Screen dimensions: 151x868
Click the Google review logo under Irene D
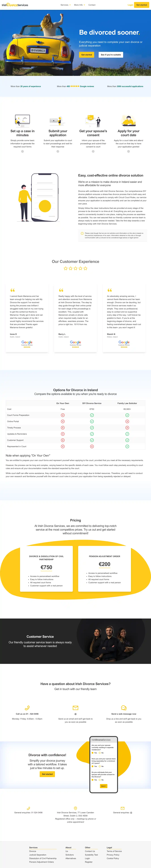tap(27, 343)
